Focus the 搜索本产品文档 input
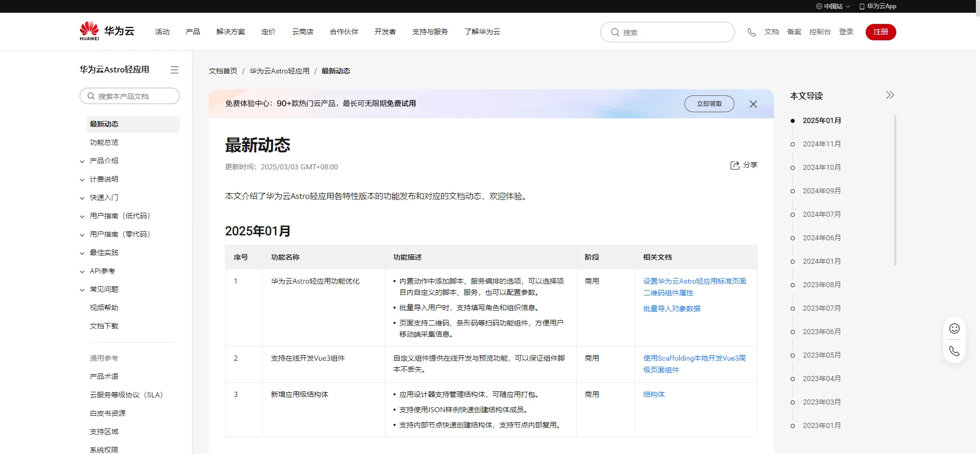Screen dimensions: 980x454 tap(130, 96)
